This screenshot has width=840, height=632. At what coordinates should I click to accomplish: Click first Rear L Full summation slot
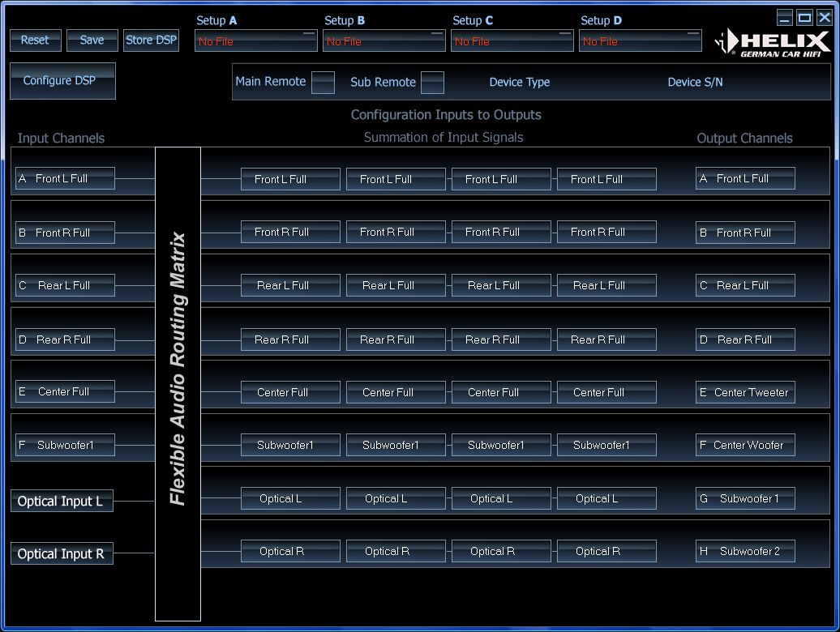(290, 286)
